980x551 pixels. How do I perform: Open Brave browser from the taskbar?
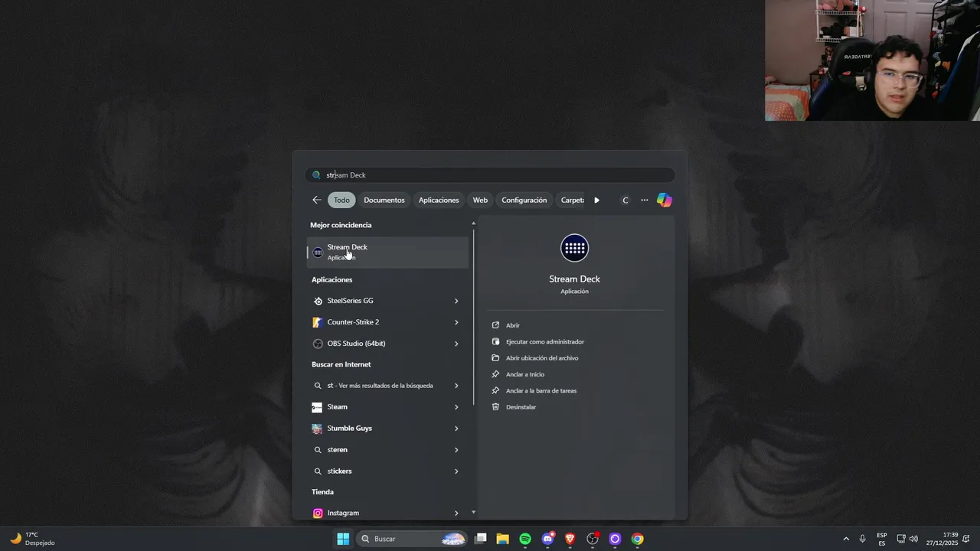point(570,539)
